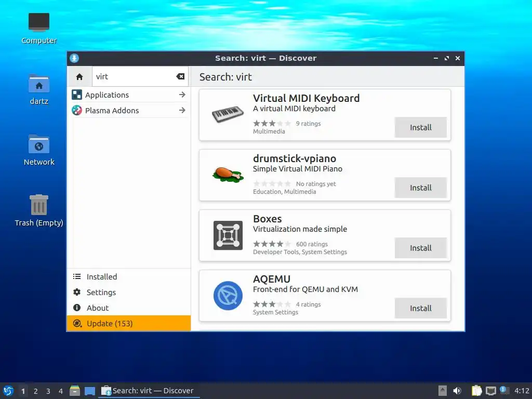
Task: Click 'No ratings yet' on drumstick-vpiano
Action: 316,184
